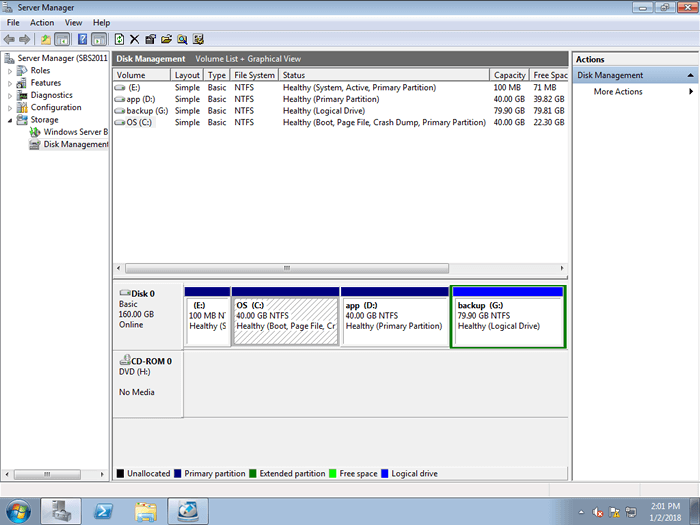
Task: Select the (E:) volume row
Action: (340, 88)
